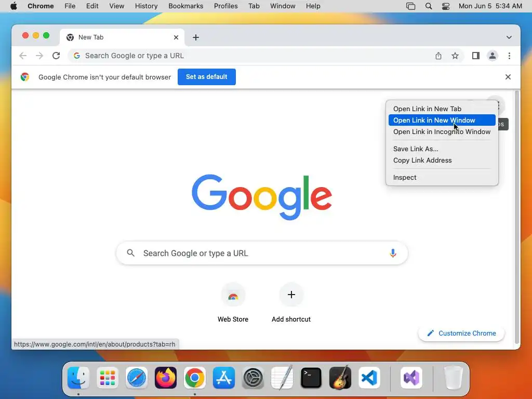Image resolution: width=532 pixels, height=399 pixels.
Task: Click the forward navigation arrow
Action: [x=39, y=56]
